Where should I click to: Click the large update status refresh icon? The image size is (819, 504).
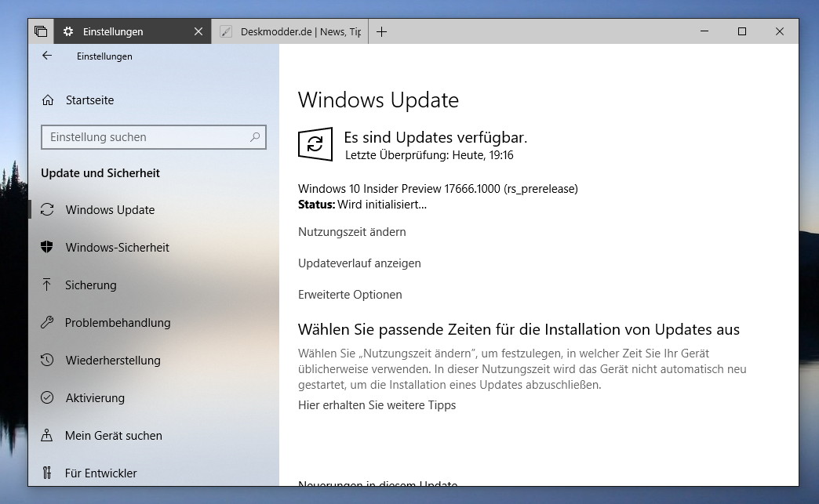tap(315, 144)
